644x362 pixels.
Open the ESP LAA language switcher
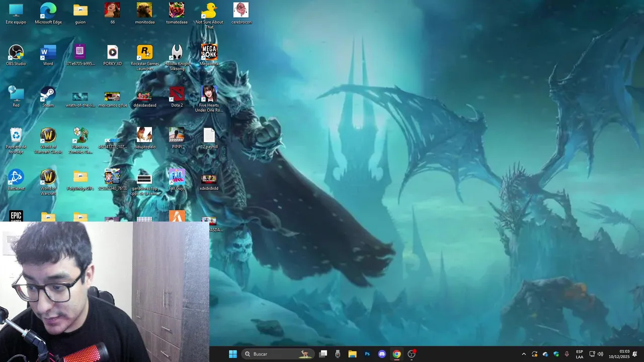coord(580,354)
